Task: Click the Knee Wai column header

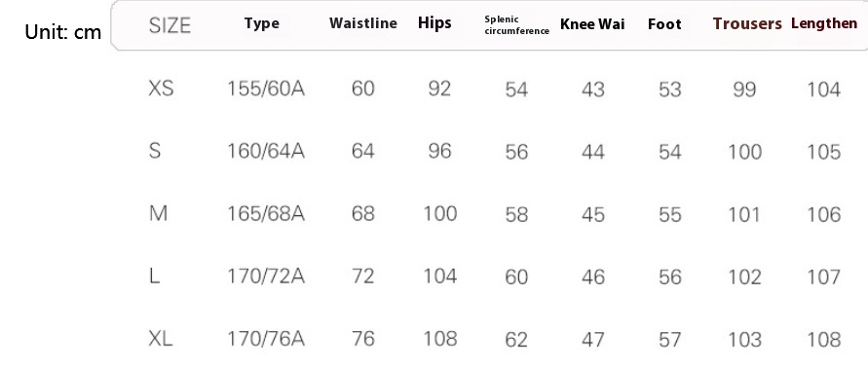Action: coord(592,24)
